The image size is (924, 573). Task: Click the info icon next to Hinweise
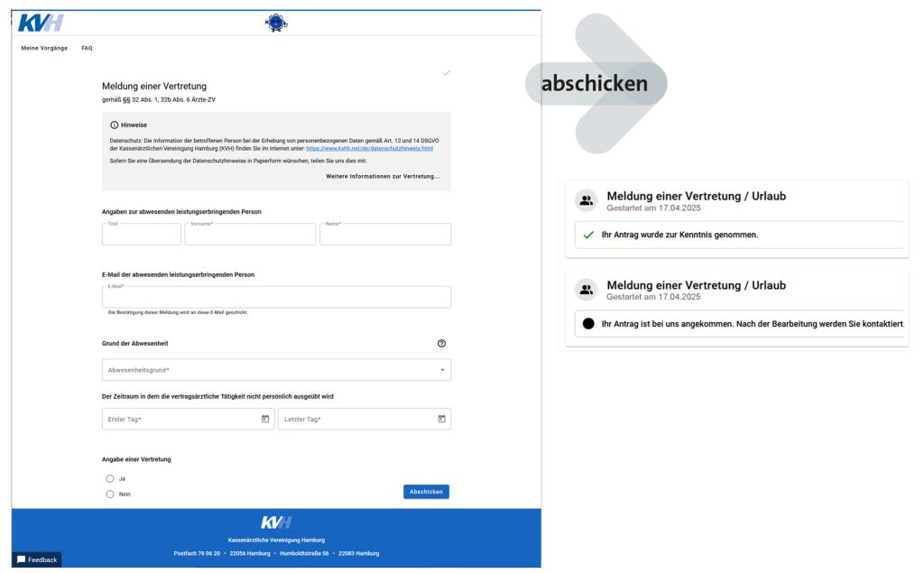tap(115, 125)
